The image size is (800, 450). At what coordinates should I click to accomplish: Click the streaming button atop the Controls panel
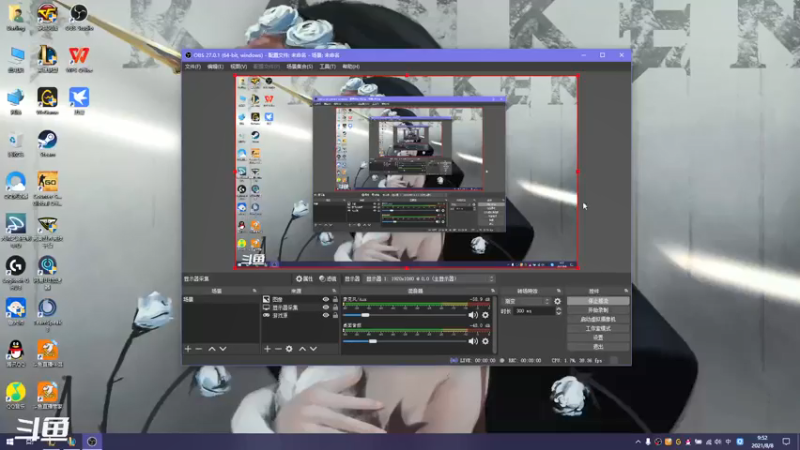click(598, 301)
